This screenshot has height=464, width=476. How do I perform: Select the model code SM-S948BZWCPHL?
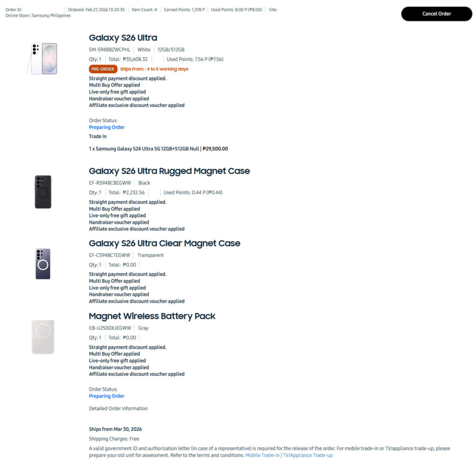(110, 49)
